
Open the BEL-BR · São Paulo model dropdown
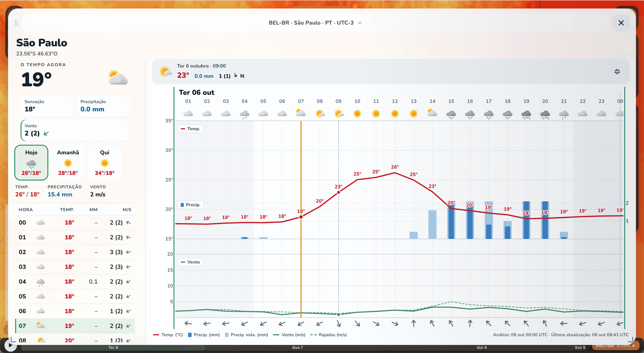pyautogui.click(x=315, y=23)
